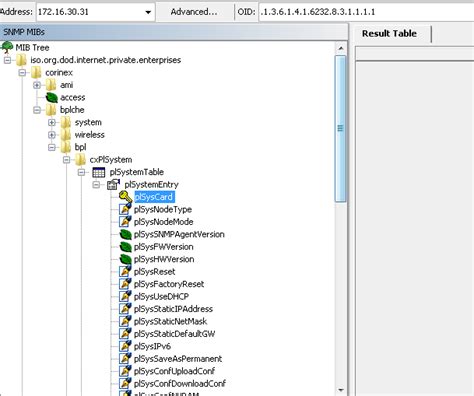
Task: Click the folder icon beside iso.org.dod.internet.private.enterprises
Action: tap(21, 60)
